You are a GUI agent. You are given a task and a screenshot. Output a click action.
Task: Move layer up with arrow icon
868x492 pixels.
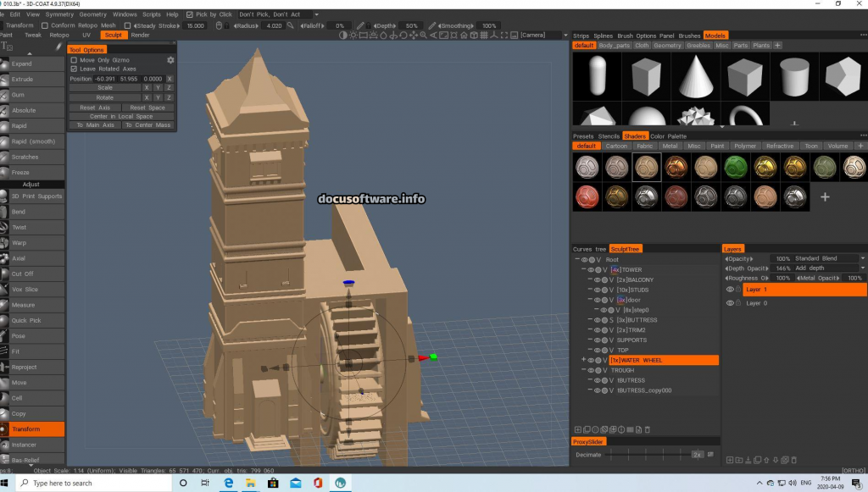766,460
